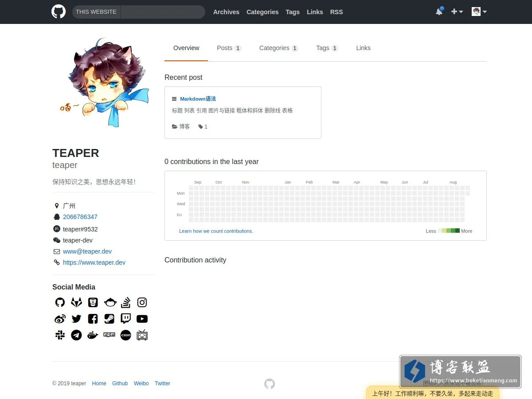Open the Bilibili TV icon
This screenshot has height=399, width=532.
pos(142,335)
